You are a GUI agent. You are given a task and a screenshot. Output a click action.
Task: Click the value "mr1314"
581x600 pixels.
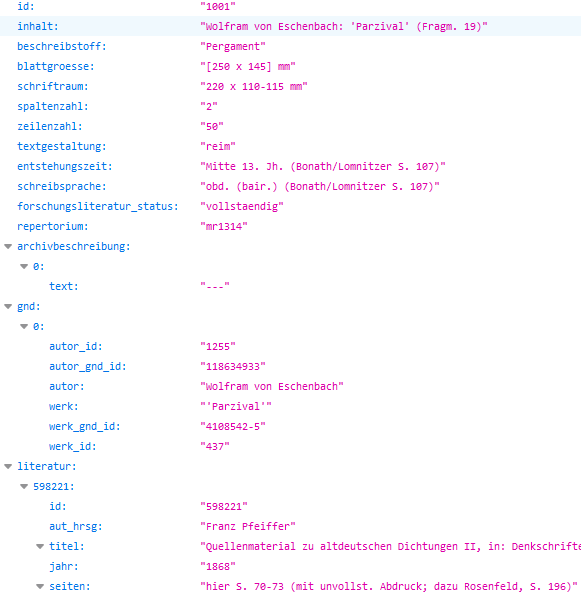pos(224,226)
